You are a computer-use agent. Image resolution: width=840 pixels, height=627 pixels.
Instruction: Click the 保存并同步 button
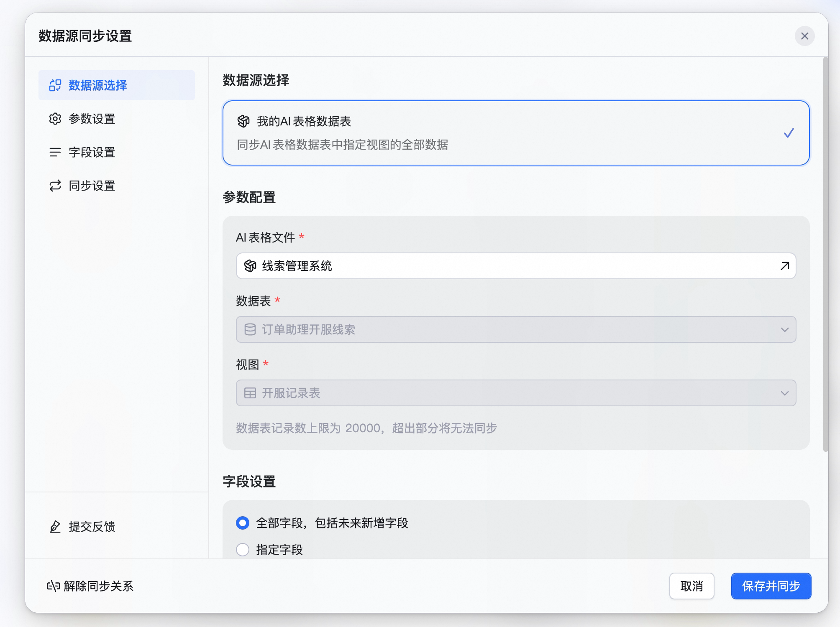click(x=771, y=586)
